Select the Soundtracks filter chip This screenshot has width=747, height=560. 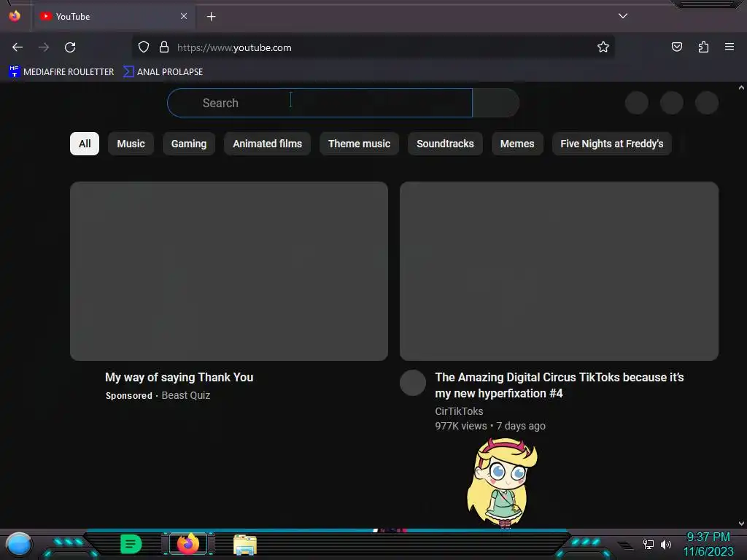click(x=445, y=144)
